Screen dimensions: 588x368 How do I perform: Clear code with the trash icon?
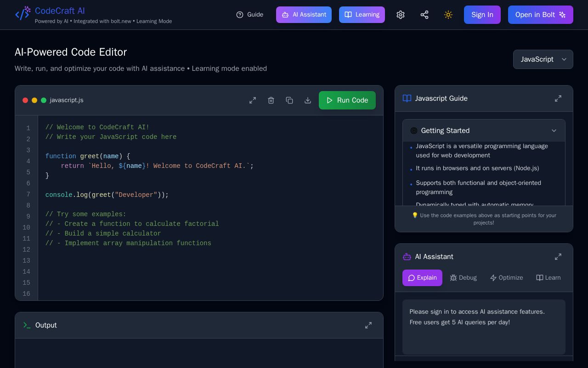271,100
